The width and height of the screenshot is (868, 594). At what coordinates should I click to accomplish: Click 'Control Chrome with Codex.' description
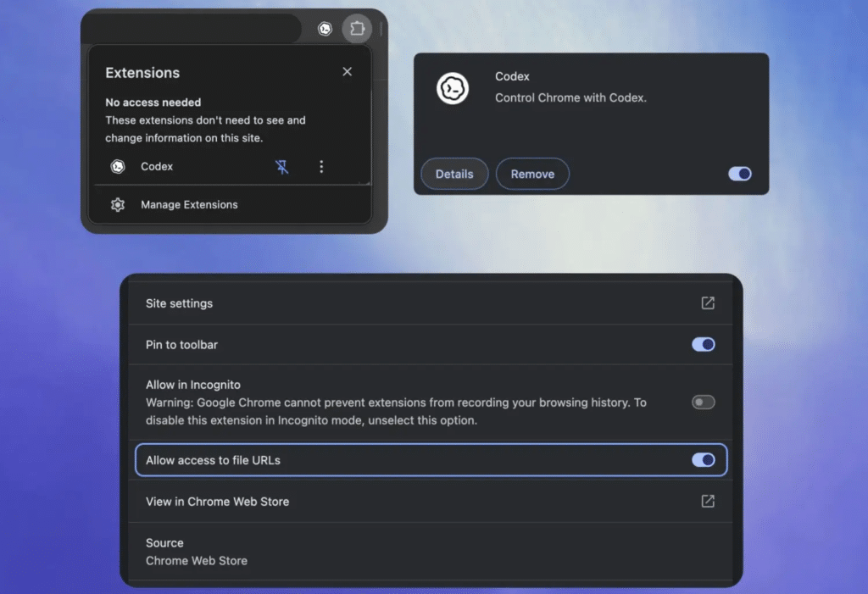click(x=570, y=98)
